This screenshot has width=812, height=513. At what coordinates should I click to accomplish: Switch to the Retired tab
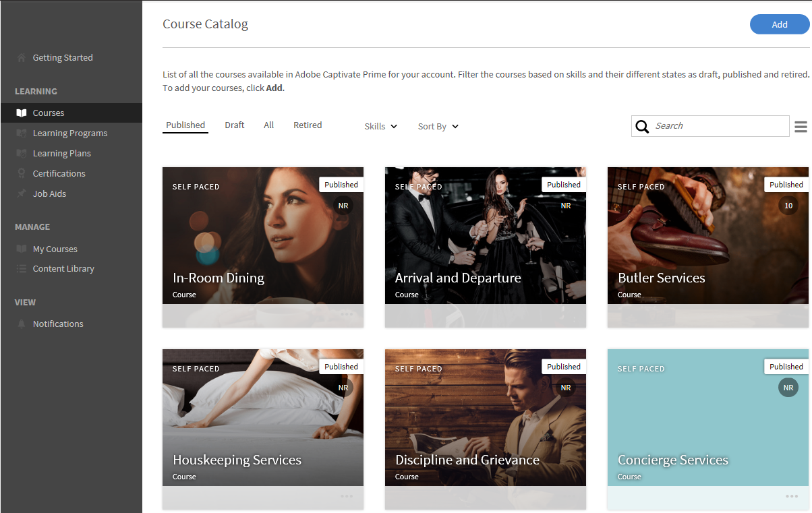click(x=308, y=125)
